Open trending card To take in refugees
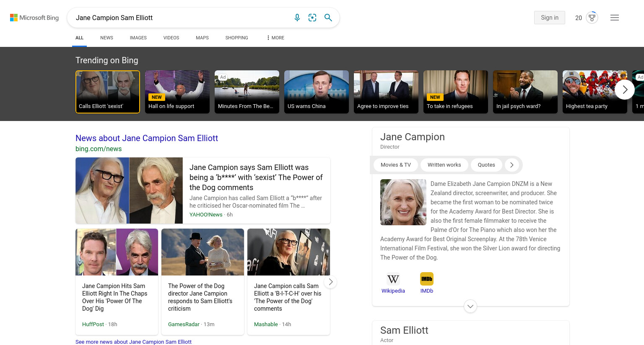The width and height of the screenshot is (644, 345). point(456,92)
